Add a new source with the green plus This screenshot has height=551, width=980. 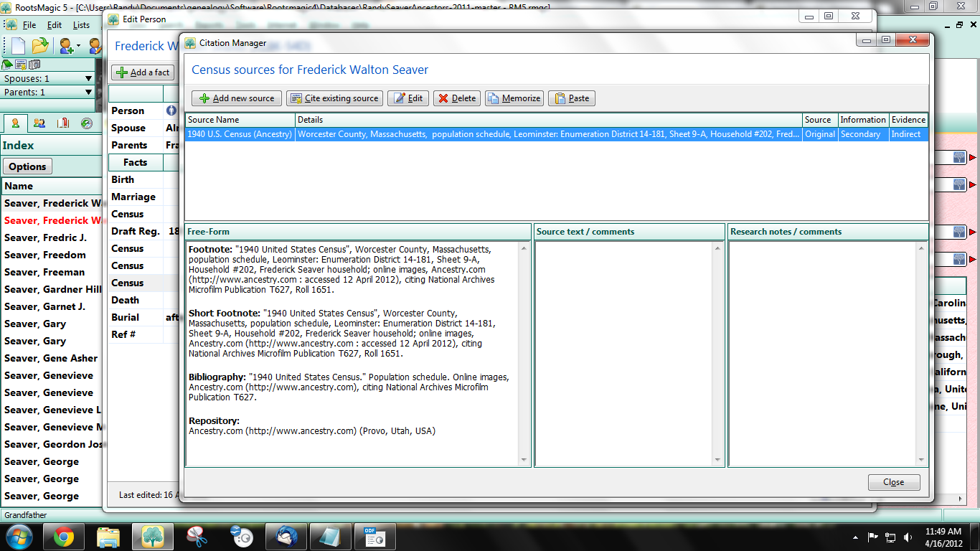click(x=236, y=98)
